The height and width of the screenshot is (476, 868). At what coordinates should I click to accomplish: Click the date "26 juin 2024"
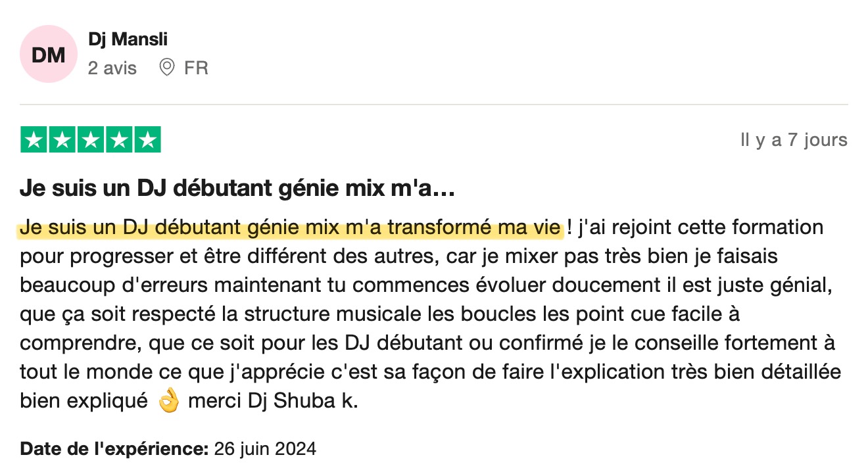coord(264,450)
